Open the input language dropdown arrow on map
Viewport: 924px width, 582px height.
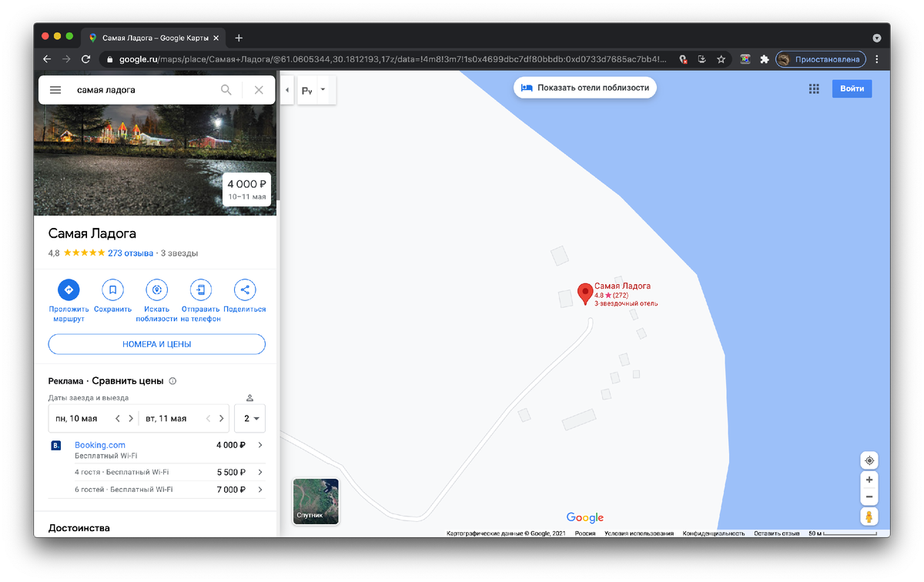click(323, 89)
